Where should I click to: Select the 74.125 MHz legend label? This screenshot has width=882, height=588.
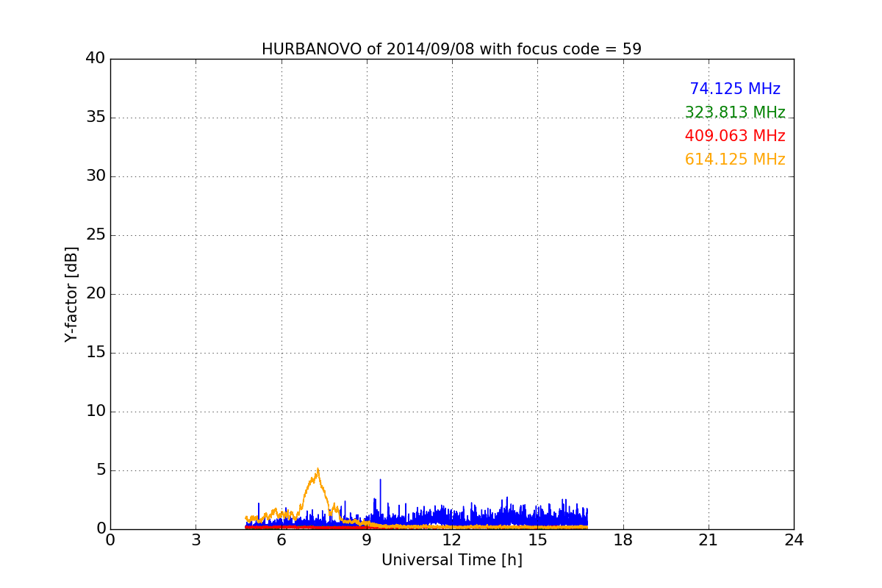tap(735, 89)
